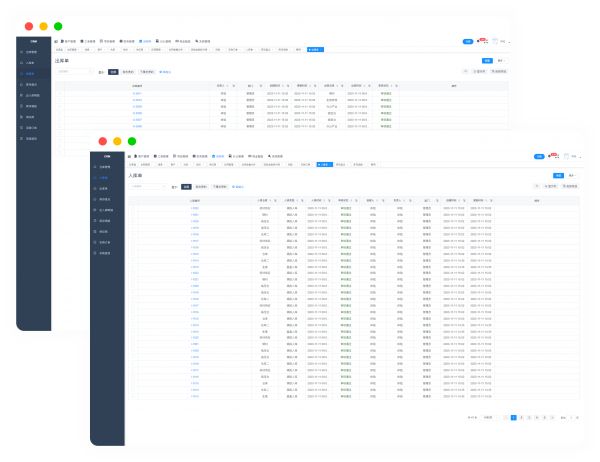
Task: Check the first row checkbox in 入库单 table
Action: click(x=134, y=207)
